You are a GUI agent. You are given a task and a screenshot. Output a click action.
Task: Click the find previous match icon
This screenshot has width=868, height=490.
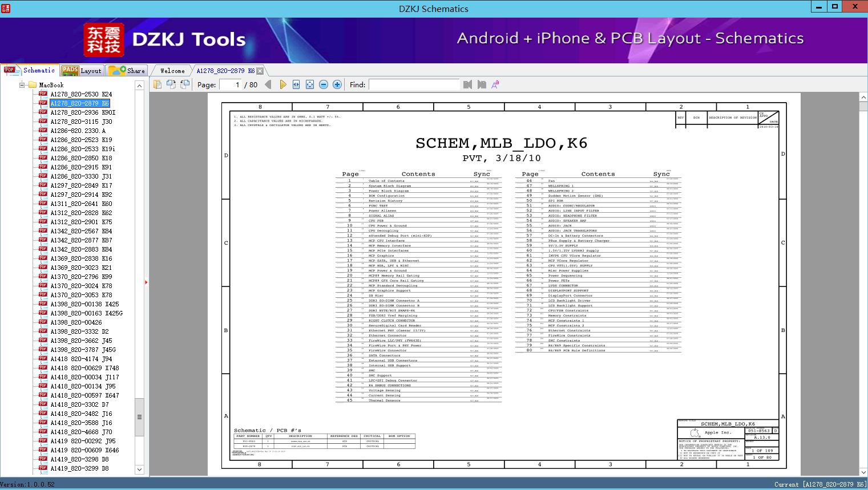tap(468, 84)
